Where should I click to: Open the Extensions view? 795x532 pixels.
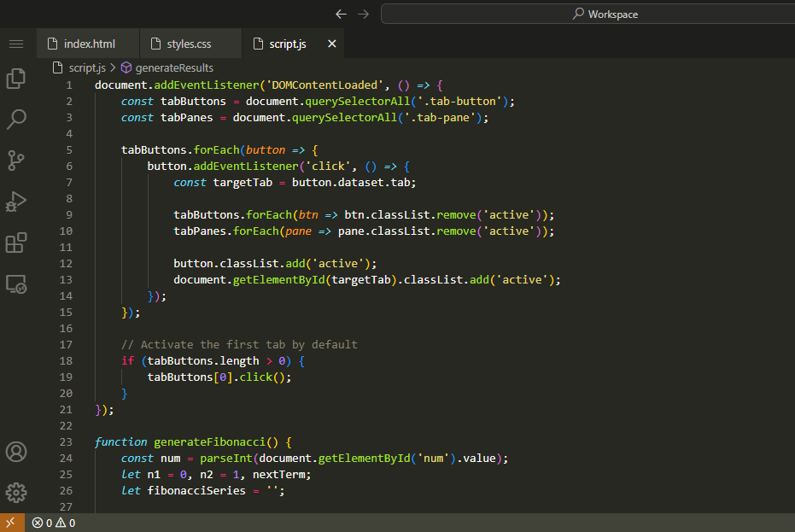[16, 243]
